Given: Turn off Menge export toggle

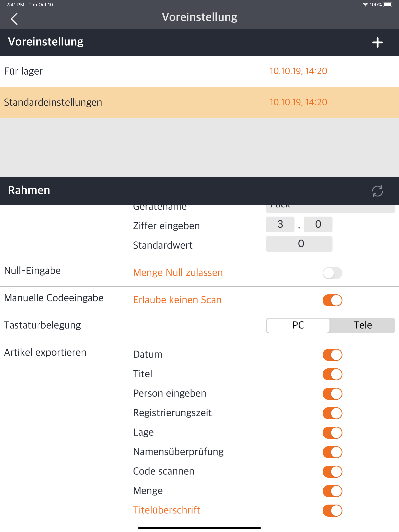Looking at the screenshot, I should click(x=332, y=491).
